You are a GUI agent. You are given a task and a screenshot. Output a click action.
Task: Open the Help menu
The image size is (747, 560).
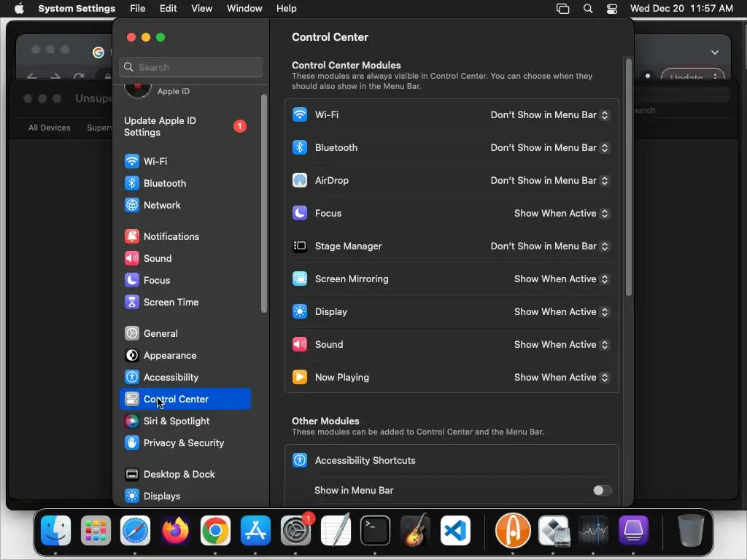pos(286,8)
